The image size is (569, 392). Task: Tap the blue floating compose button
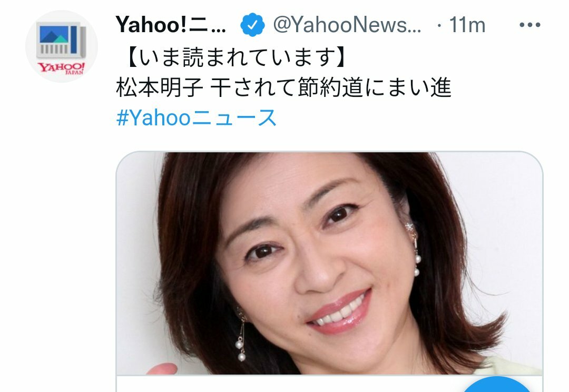coord(498,385)
